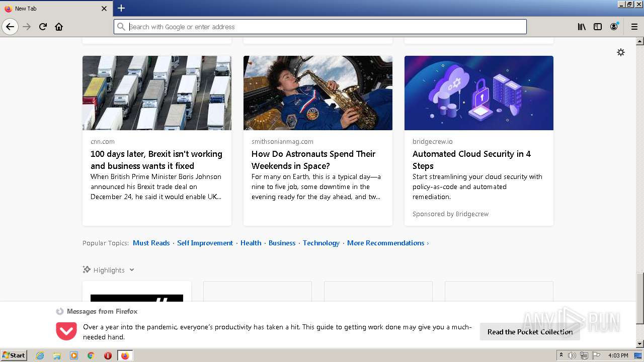This screenshot has width=644, height=362.
Task: Open the volume speaker tray icon
Action: [x=572, y=355]
